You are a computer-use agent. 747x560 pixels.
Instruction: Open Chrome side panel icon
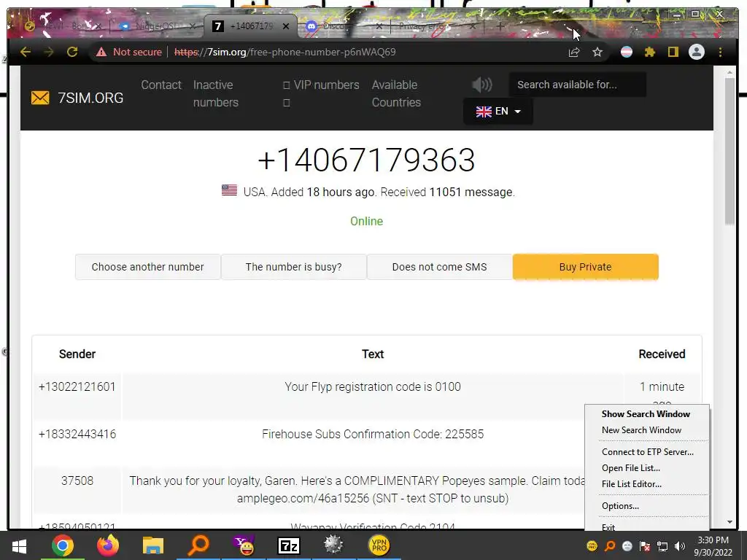673,52
